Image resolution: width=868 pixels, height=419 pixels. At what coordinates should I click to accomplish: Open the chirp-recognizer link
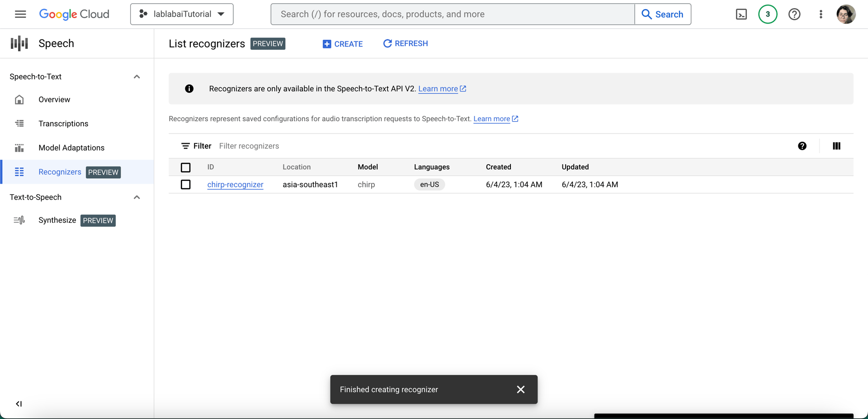click(x=235, y=185)
